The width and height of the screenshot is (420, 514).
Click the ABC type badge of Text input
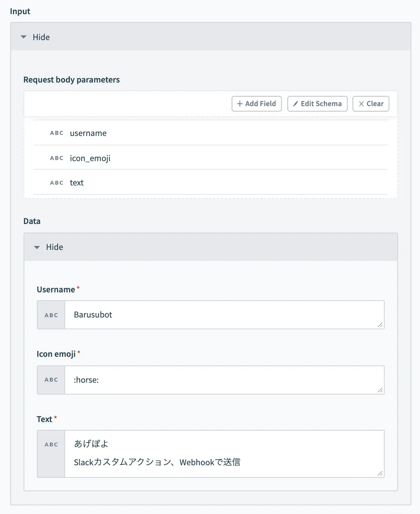(x=51, y=445)
